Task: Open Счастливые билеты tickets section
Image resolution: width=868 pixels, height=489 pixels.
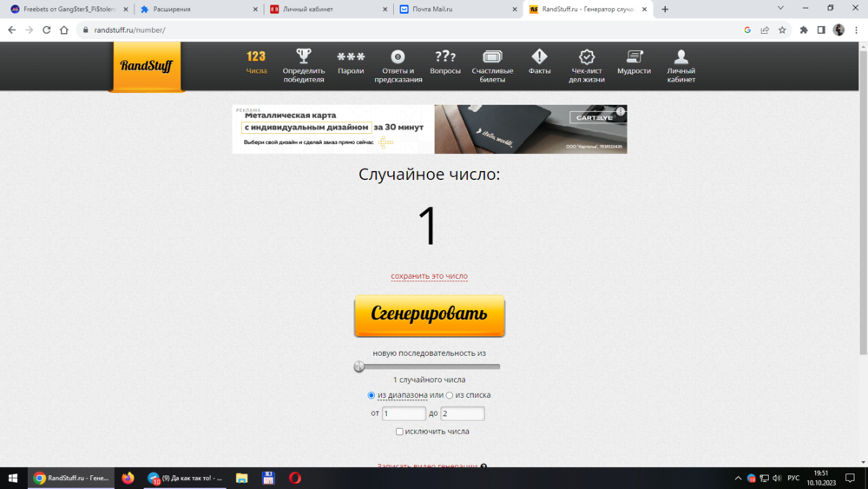Action: pos(492,65)
